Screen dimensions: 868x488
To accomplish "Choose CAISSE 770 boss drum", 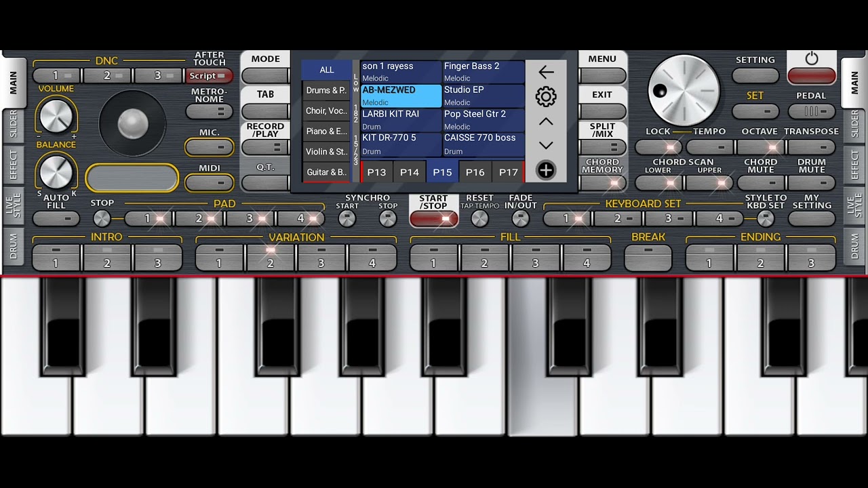I will click(x=484, y=144).
